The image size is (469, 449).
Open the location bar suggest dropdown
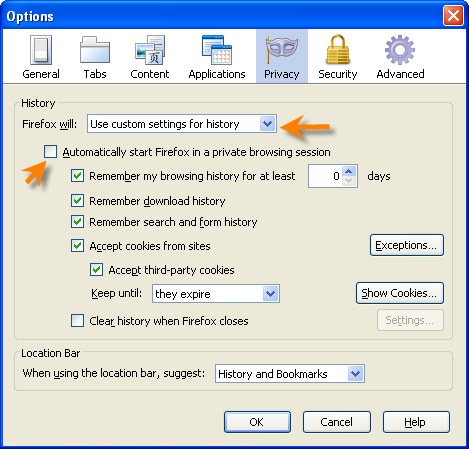(x=290, y=374)
